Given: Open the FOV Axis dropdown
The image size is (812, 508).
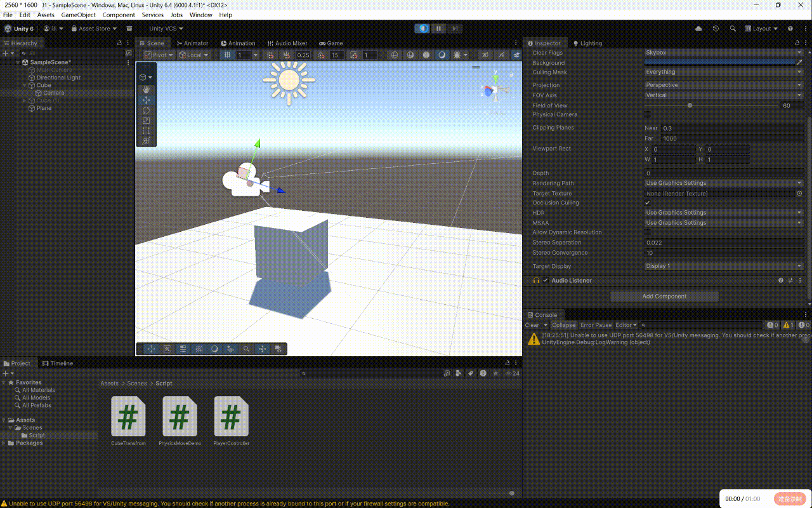Looking at the screenshot, I should [724, 95].
